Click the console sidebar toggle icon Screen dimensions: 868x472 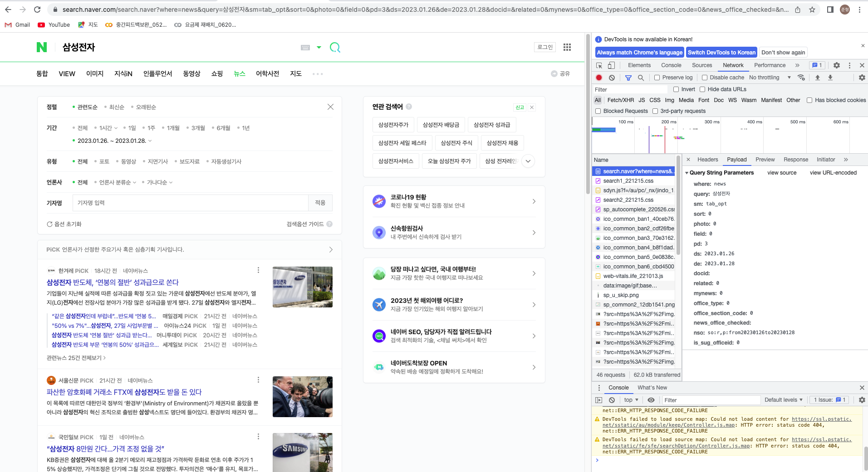[599, 400]
